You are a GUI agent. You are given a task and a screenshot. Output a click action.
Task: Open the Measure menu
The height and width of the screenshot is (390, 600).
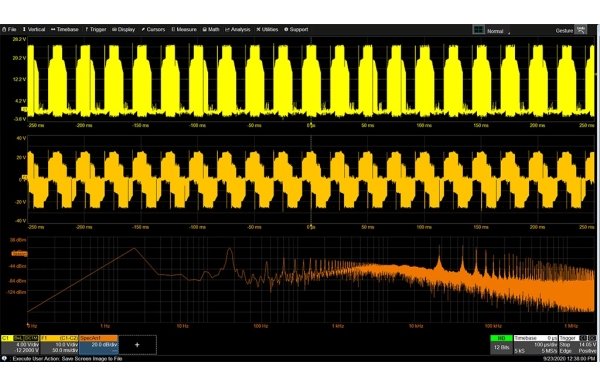(x=184, y=29)
